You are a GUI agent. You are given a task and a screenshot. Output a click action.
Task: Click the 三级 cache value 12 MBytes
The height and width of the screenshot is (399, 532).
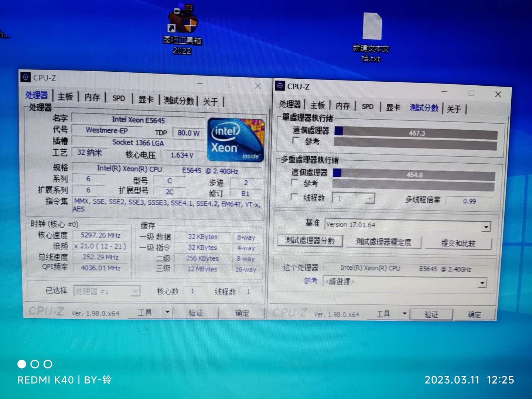(x=202, y=269)
